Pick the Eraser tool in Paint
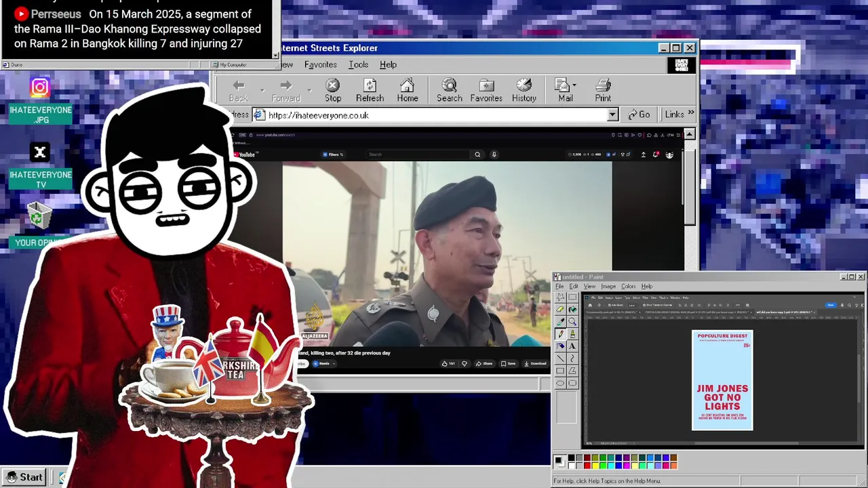Viewport: 868px width, 488px height. point(559,309)
